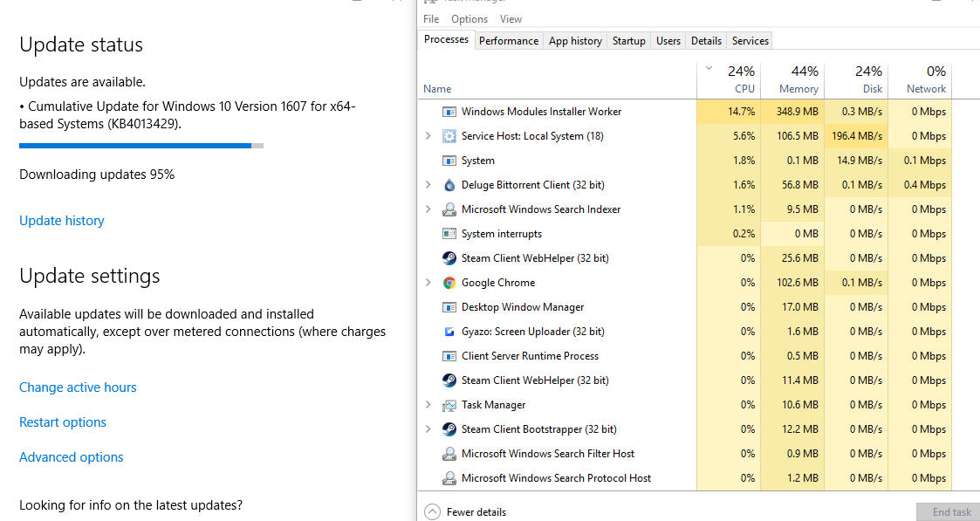Click the update download progress bar

(x=140, y=146)
